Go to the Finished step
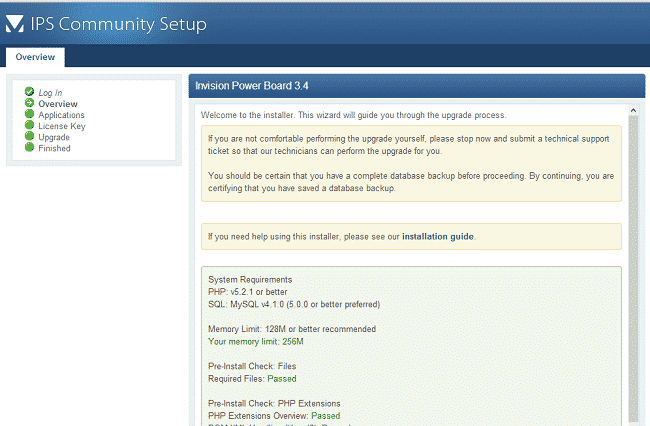650x426 pixels. click(54, 148)
